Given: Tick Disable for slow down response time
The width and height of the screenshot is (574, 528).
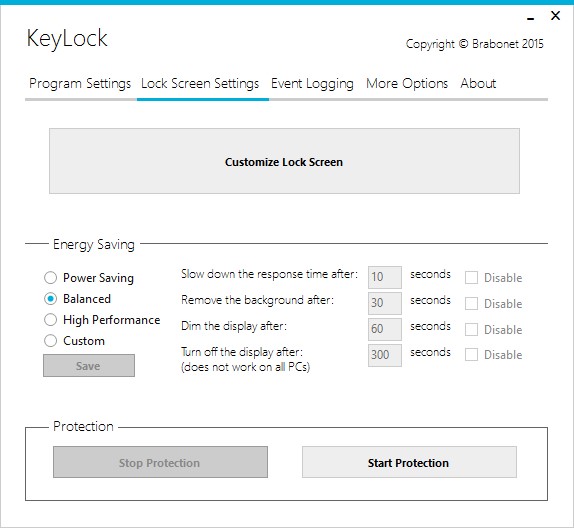Looking at the screenshot, I should pos(472,278).
